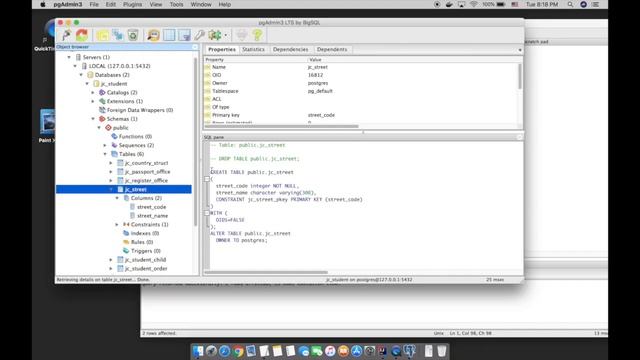Select the jc_country_struct table

pos(146,163)
